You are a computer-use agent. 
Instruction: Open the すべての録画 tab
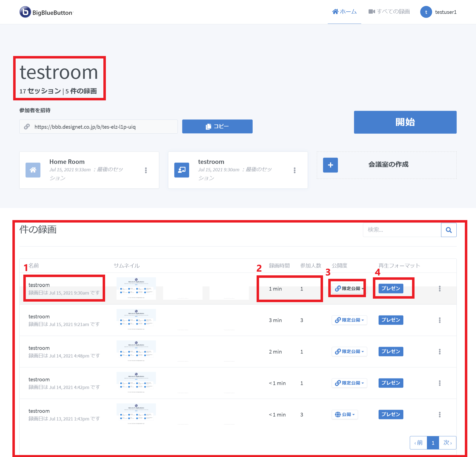tap(389, 12)
